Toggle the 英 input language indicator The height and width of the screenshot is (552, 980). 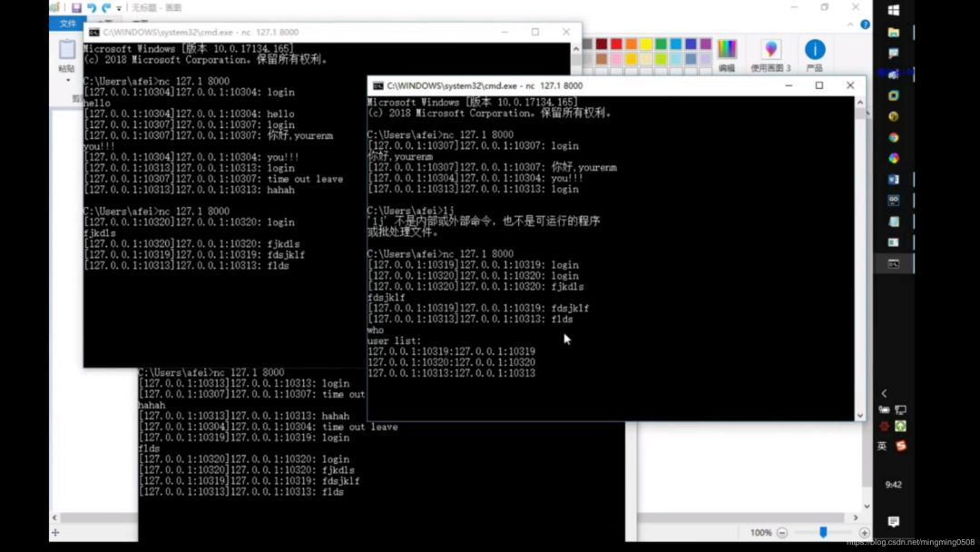click(x=882, y=446)
